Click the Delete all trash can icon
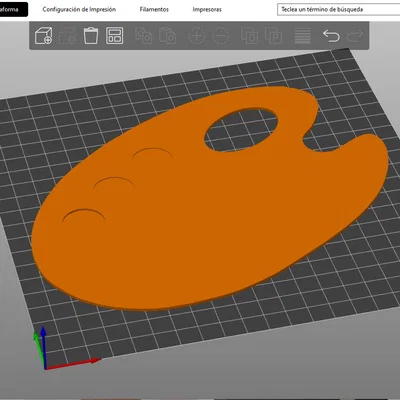 91,36
